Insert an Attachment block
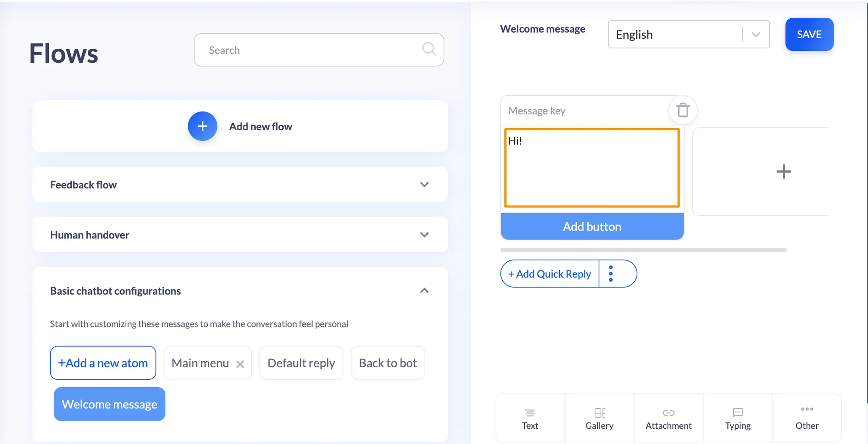This screenshot has height=444, width=868. [668, 419]
